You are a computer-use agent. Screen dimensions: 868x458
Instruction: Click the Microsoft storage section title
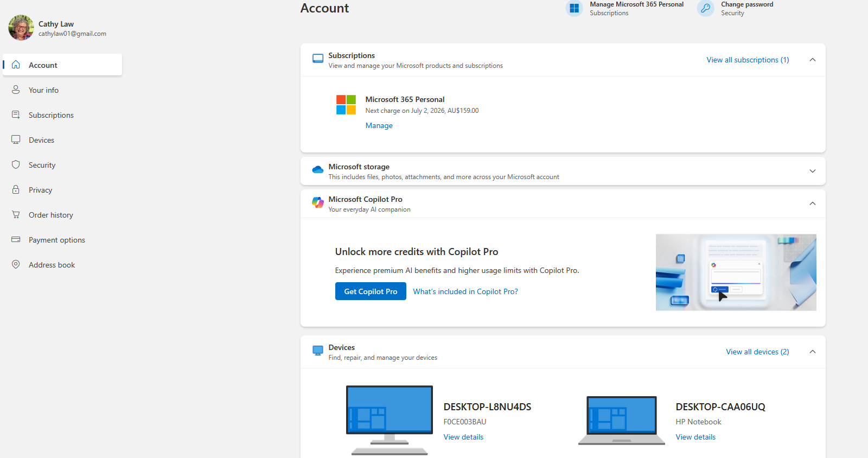[359, 167]
